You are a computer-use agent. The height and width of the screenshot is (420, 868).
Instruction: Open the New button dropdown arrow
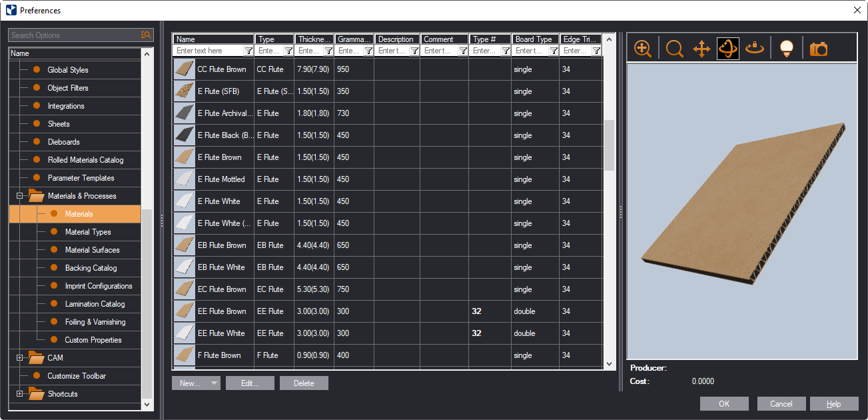tap(213, 383)
